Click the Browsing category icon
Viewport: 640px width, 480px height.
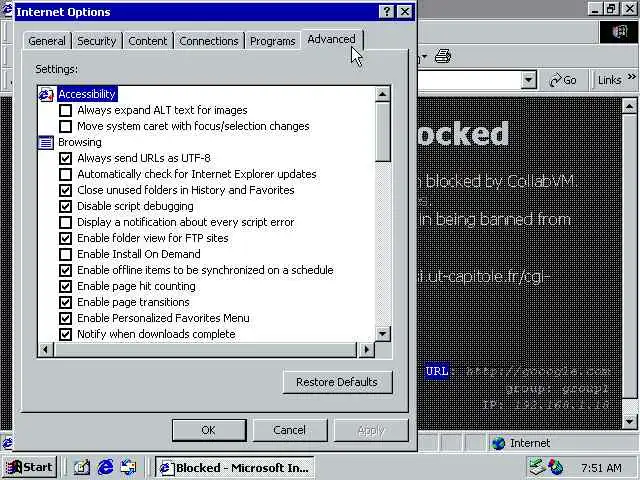point(46,142)
